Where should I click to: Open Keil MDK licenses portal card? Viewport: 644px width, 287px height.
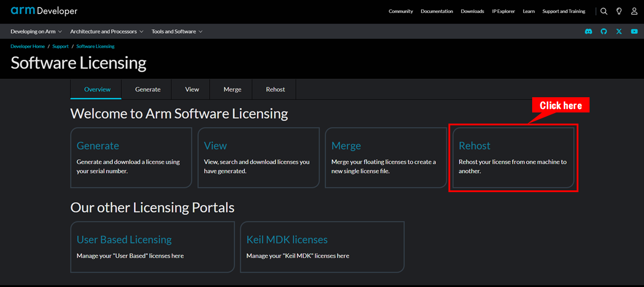click(x=322, y=247)
